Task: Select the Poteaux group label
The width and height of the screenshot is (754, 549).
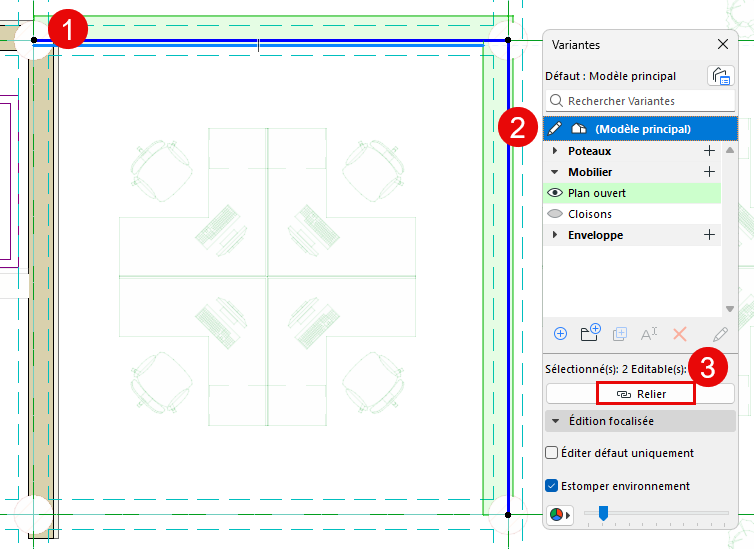Action: point(590,151)
